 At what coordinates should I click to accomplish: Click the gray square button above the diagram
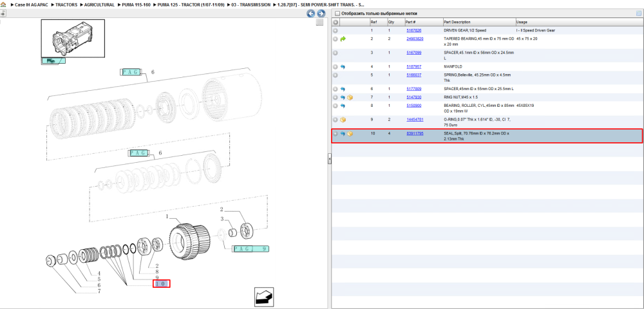coord(319,23)
